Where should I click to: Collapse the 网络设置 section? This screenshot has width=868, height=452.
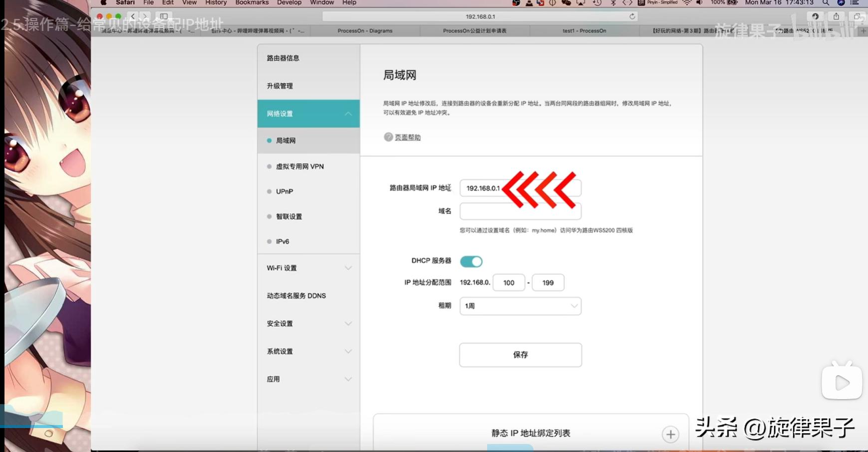[x=348, y=114]
